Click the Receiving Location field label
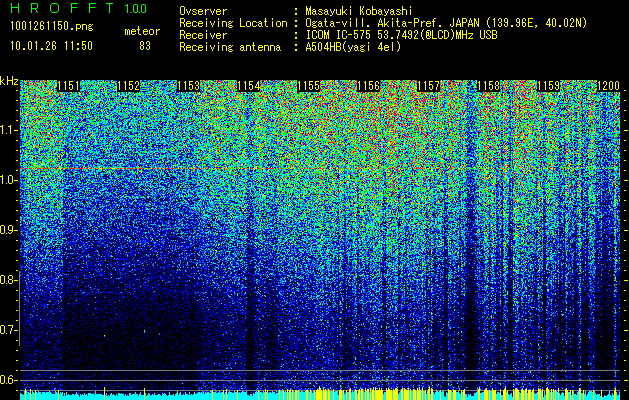 [233, 23]
